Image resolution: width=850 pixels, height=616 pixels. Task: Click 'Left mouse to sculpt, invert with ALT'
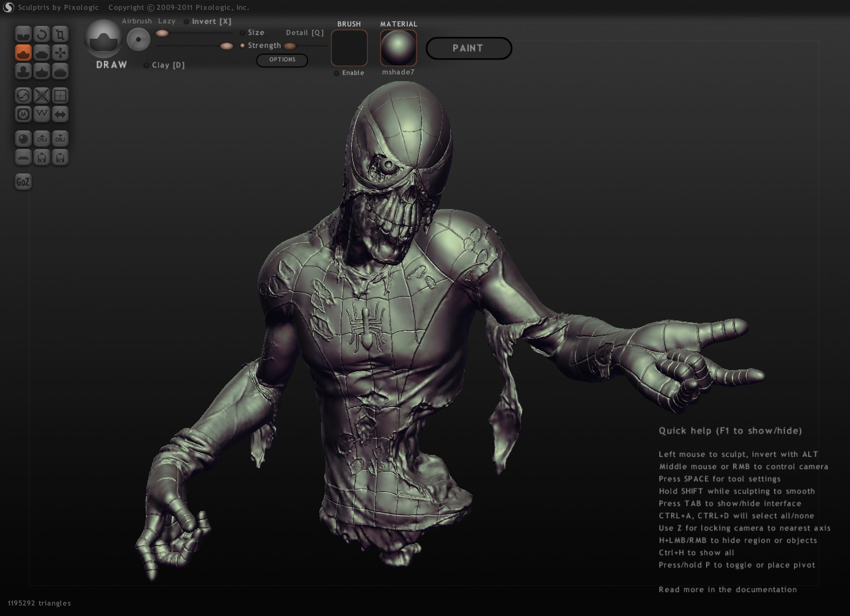click(739, 454)
